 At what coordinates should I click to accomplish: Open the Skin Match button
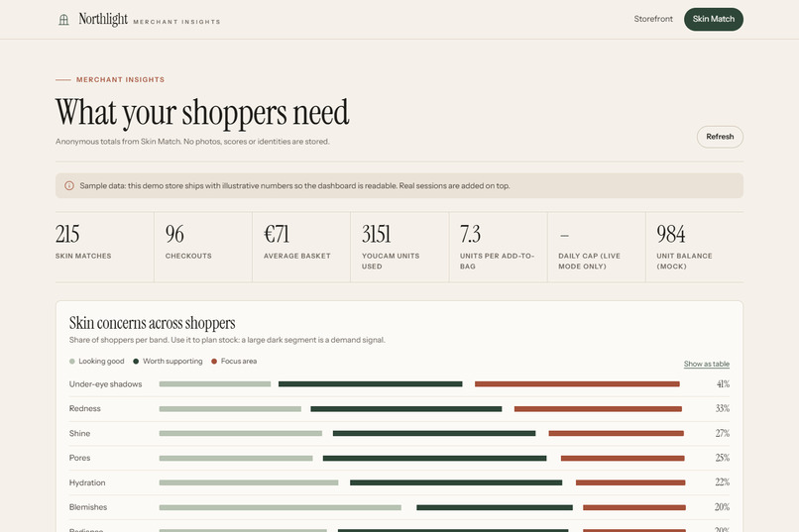(x=713, y=19)
